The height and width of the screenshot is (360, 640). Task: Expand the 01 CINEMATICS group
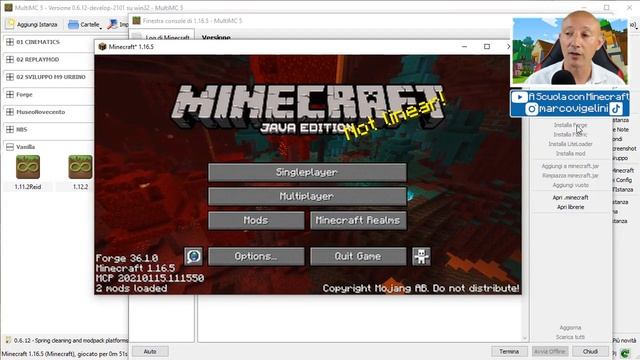click(10, 42)
